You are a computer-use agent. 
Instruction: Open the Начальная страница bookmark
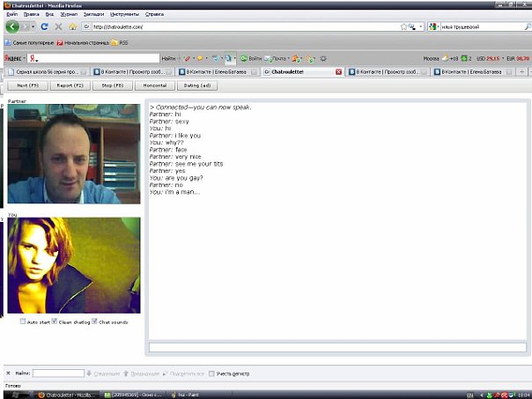coord(83,43)
